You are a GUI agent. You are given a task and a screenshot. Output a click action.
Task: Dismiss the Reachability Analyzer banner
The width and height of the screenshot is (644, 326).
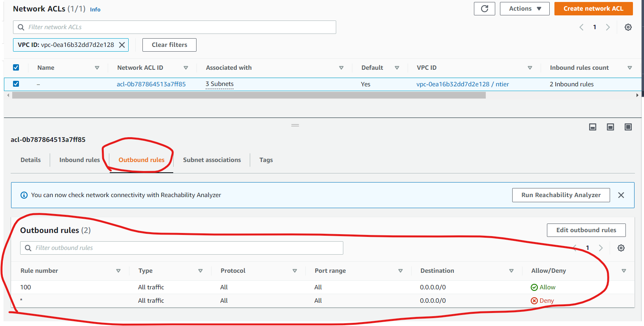point(621,195)
